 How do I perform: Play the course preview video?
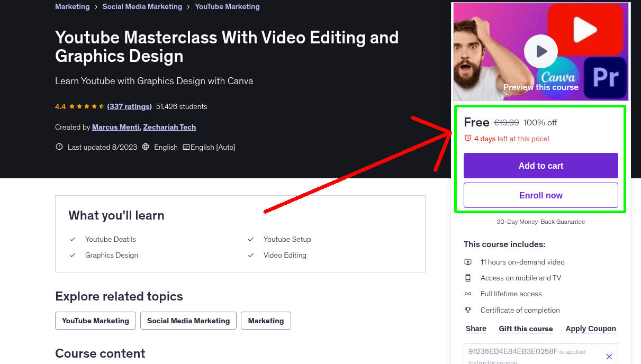point(540,51)
